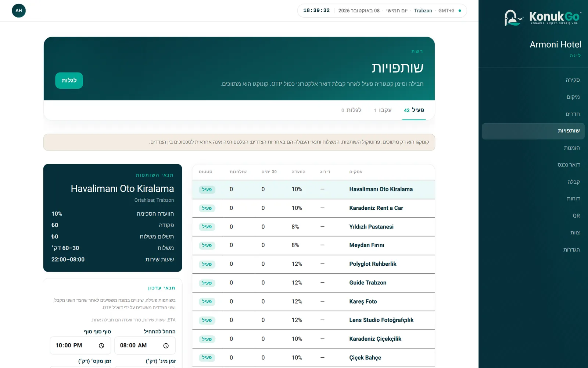The image size is (588, 368).
Task: Click clock icon in 10:00 PM field
Action: pyautogui.click(x=101, y=346)
